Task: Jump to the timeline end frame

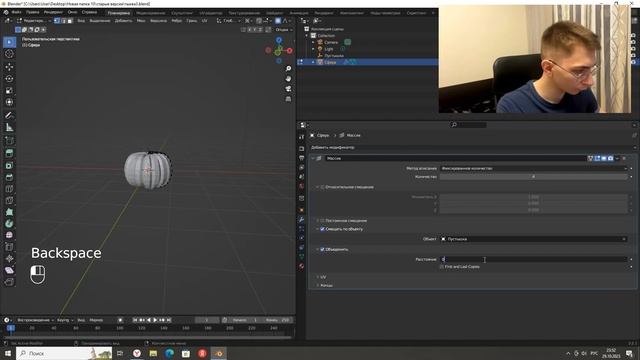Action: point(169,320)
